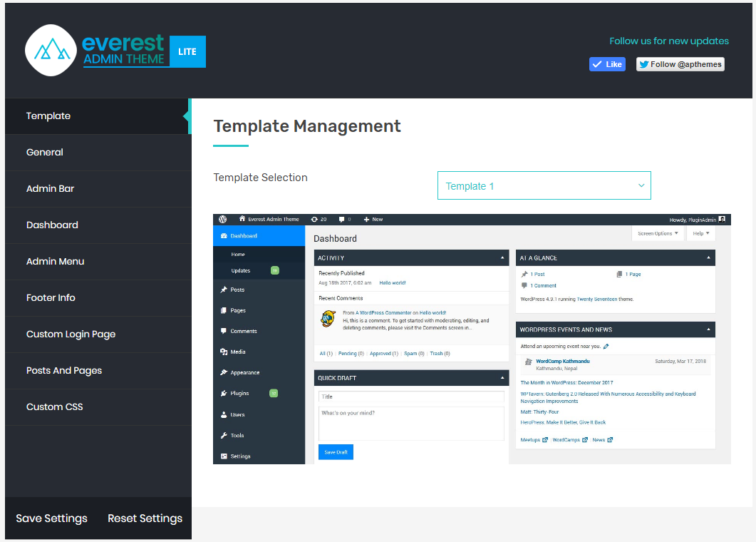
Task: Click the PluginAdmin avatar in preview admin bar
Action: (722, 219)
